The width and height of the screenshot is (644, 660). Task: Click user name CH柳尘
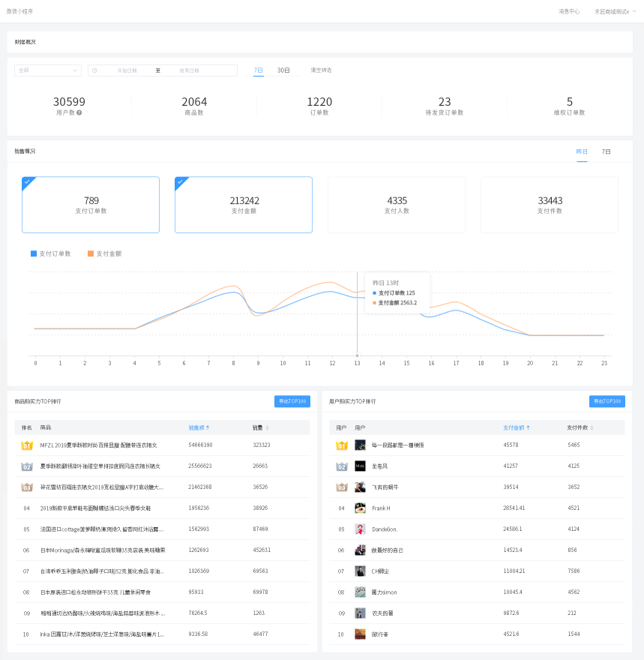pyautogui.click(x=380, y=571)
